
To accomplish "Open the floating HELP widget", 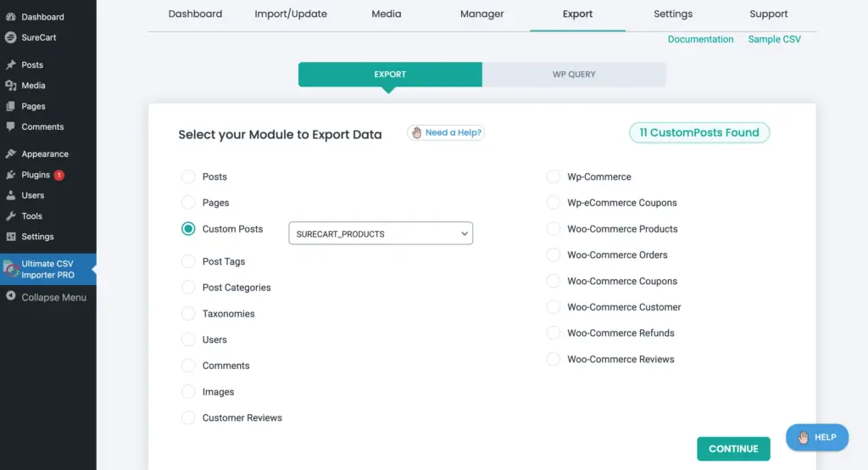I will point(816,437).
